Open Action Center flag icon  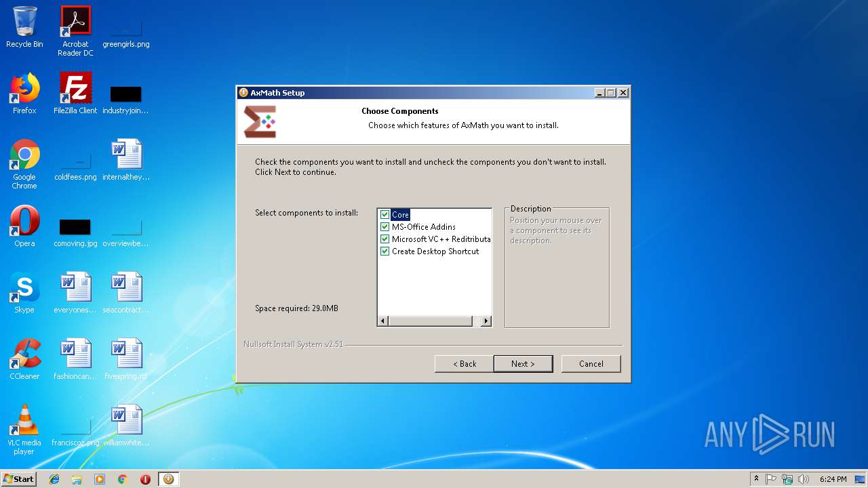[771, 479]
